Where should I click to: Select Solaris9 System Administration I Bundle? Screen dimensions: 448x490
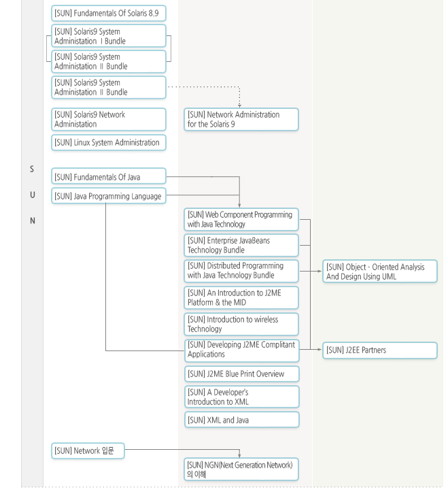(109, 36)
